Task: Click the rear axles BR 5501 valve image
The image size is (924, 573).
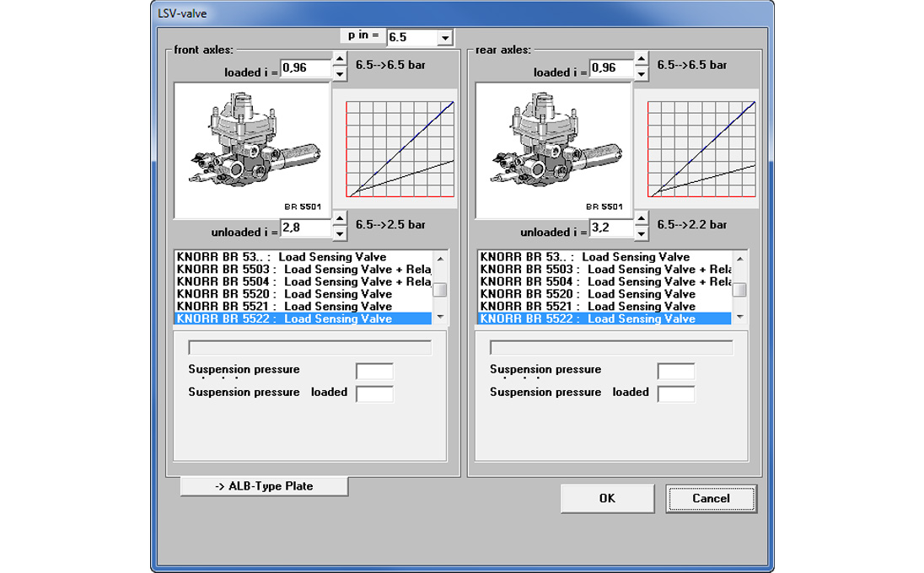Action: pyautogui.click(x=554, y=151)
